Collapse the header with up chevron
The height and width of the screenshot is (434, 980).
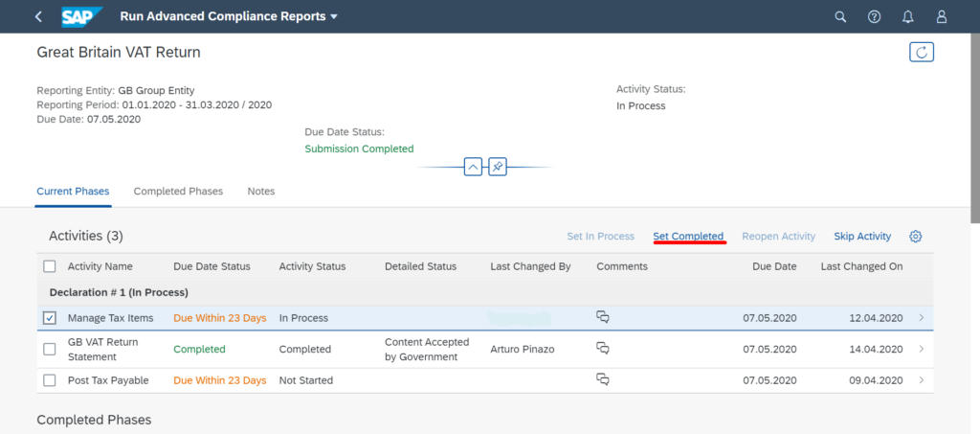tap(473, 167)
